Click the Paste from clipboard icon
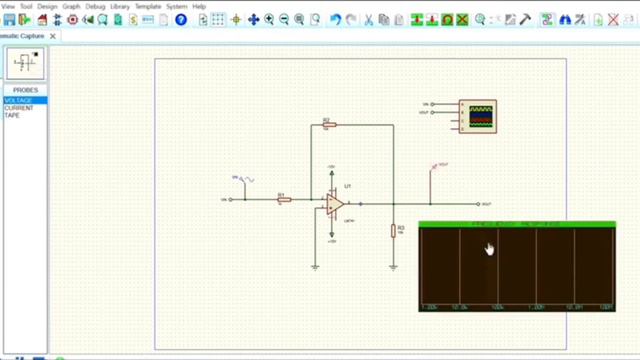 tap(399, 20)
